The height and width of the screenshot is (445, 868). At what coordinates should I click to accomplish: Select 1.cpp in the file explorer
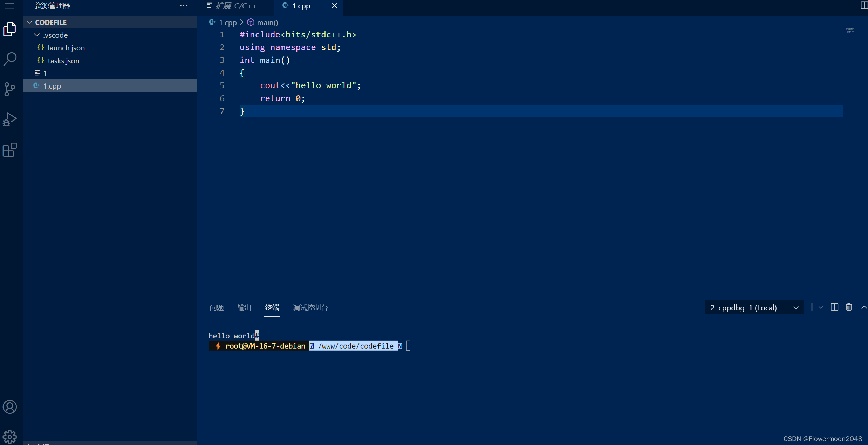tap(110, 86)
